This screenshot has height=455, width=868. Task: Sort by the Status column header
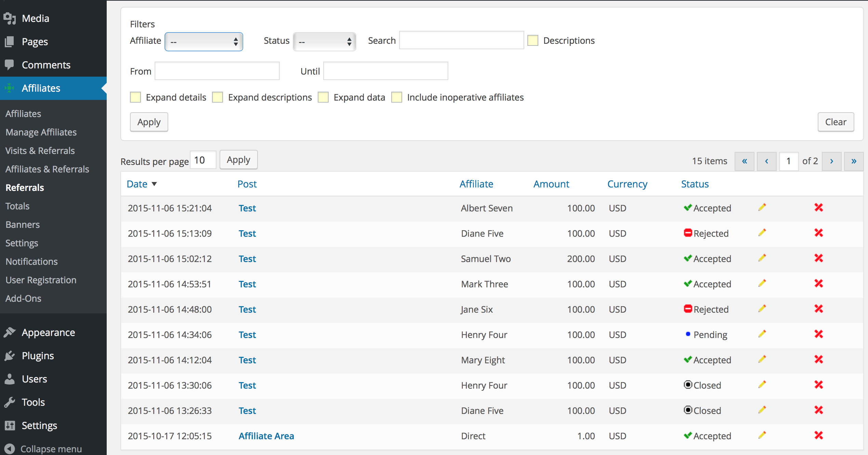click(695, 184)
